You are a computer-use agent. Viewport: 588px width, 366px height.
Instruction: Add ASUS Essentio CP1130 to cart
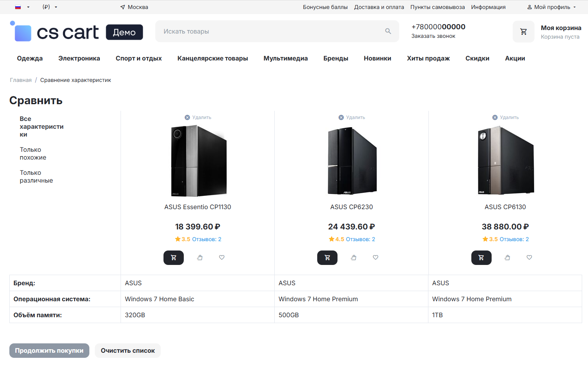coord(174,258)
